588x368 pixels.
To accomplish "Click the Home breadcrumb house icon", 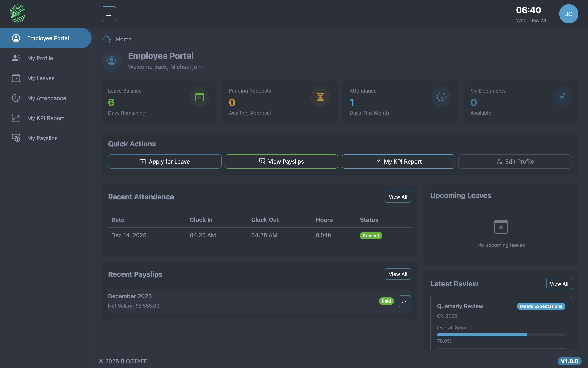I will (106, 39).
